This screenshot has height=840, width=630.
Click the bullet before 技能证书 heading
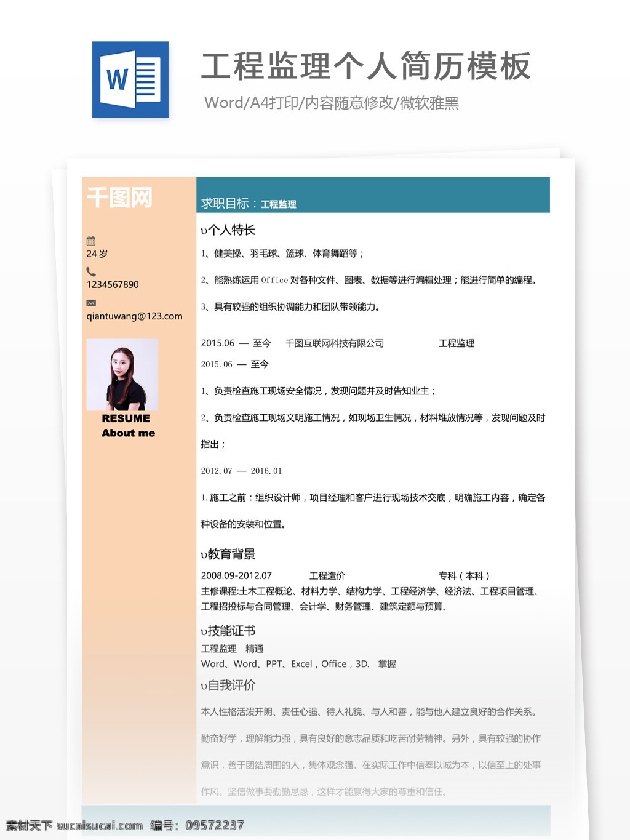click(204, 632)
